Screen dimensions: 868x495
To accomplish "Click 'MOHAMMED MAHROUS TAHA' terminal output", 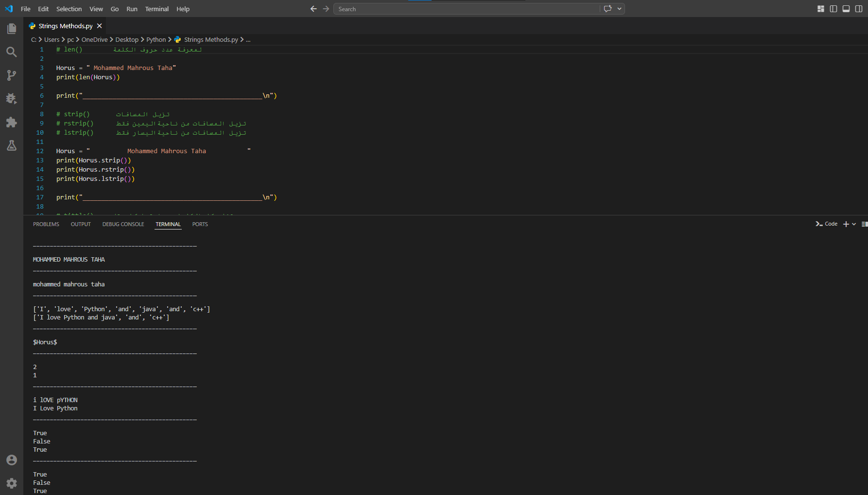I will pos(69,260).
